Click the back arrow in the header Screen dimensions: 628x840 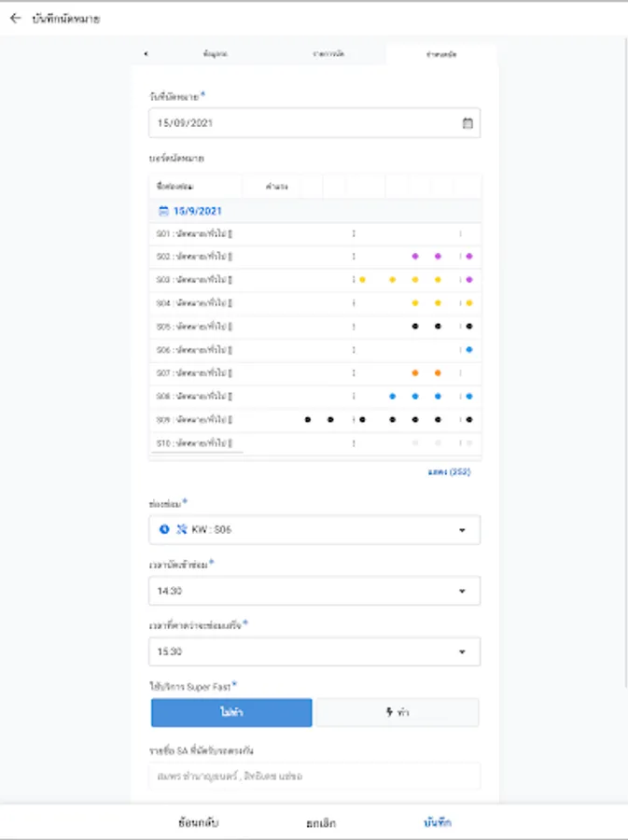15,18
